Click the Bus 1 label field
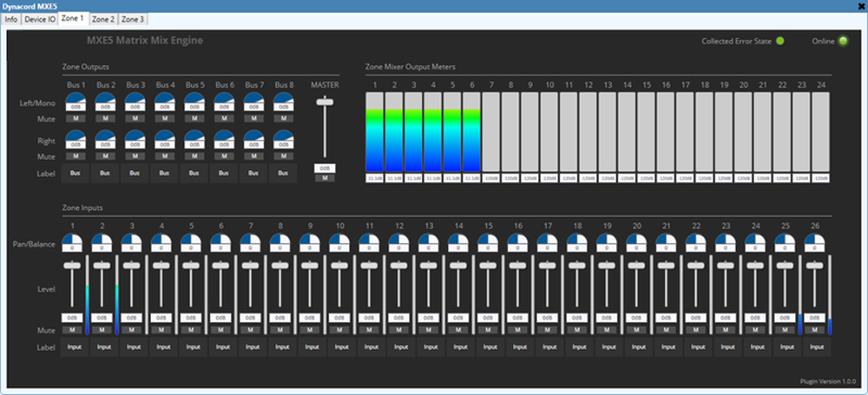Viewport: 868px width, 395px height. 76,173
